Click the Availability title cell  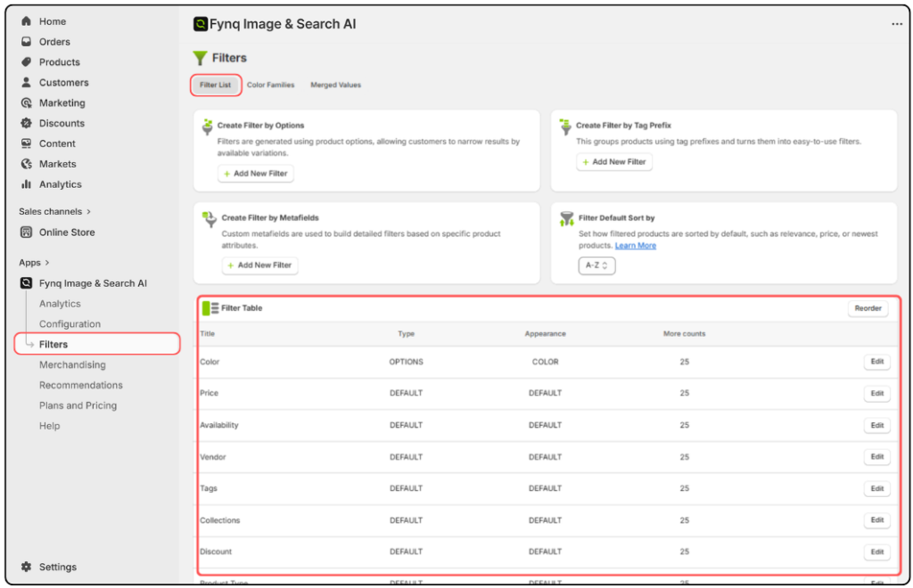[x=219, y=425]
